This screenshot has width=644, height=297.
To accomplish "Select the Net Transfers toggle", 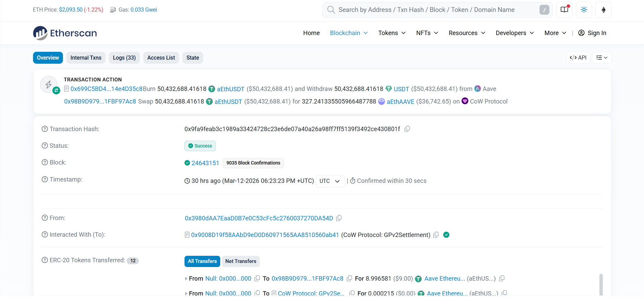I will (x=241, y=261).
